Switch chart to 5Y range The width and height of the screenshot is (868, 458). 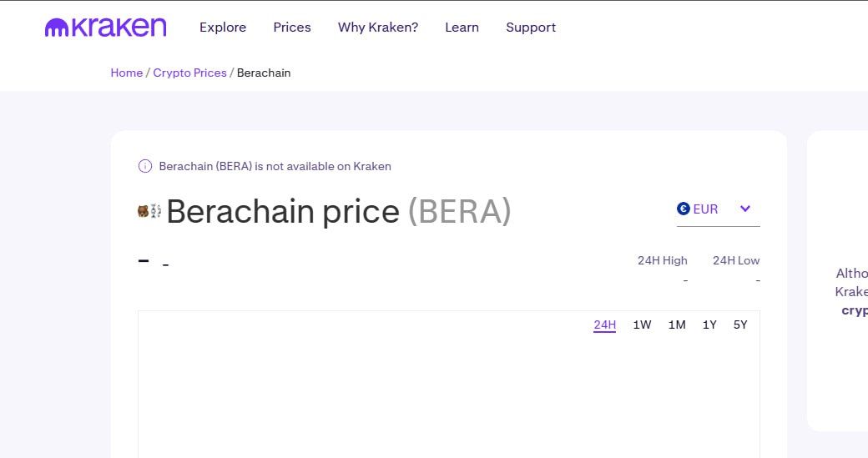pos(740,325)
